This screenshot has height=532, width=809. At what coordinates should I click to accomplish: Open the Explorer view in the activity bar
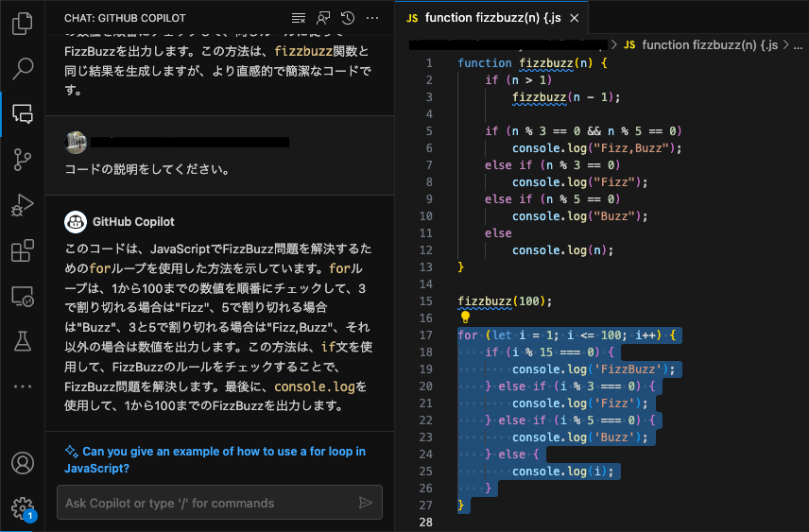(22, 24)
